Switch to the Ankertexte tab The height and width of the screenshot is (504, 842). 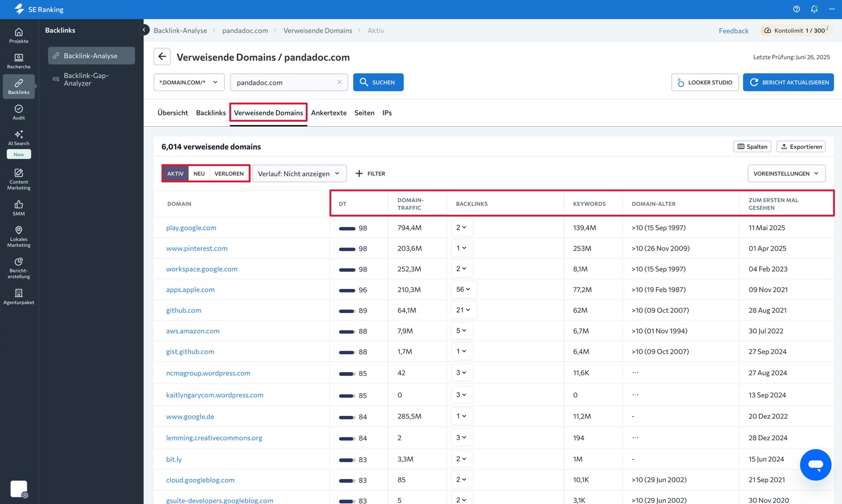tap(329, 113)
